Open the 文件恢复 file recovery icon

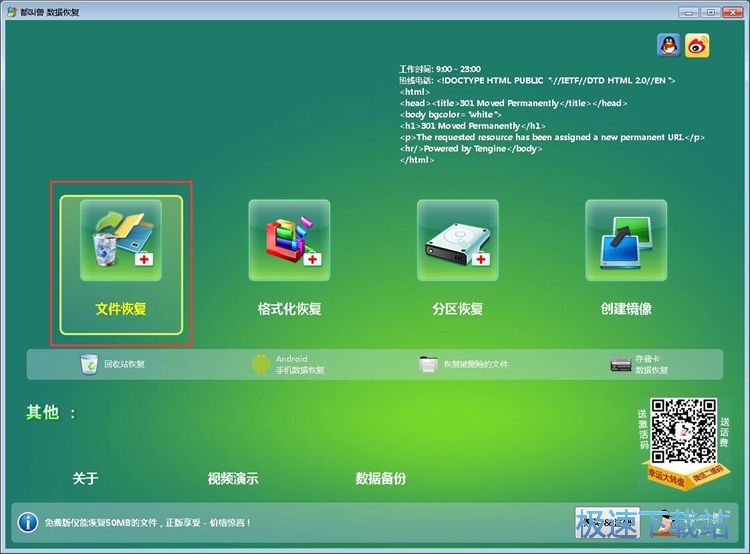pyautogui.click(x=121, y=240)
